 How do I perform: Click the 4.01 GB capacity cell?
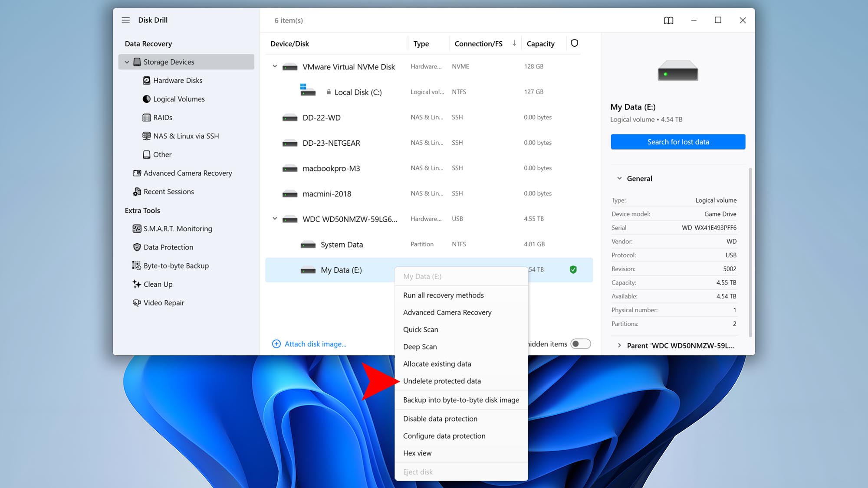coord(534,244)
